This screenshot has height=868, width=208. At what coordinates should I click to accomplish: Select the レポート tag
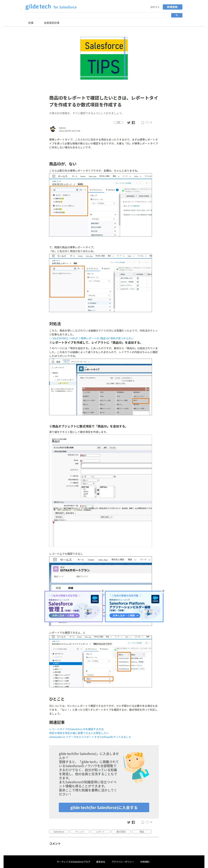coord(100,832)
